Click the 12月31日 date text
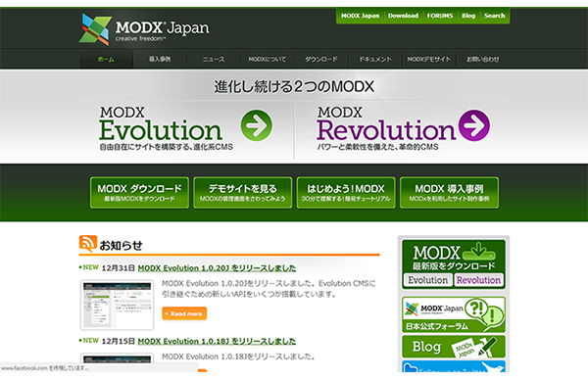Screen dimensions: 588x380 [x=119, y=268]
